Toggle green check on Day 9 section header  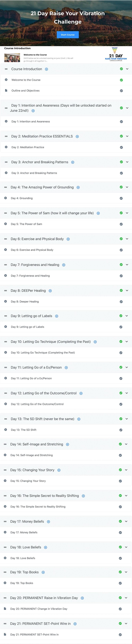[x=121, y=316]
